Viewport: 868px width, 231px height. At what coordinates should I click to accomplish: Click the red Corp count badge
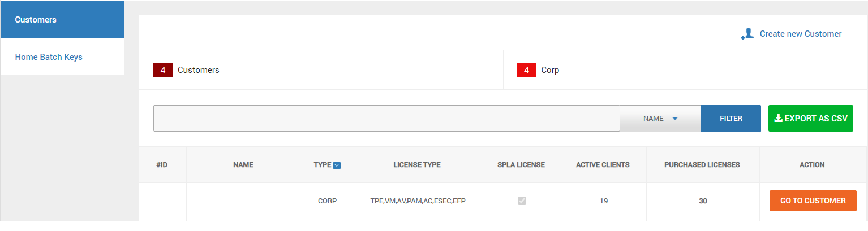point(526,71)
